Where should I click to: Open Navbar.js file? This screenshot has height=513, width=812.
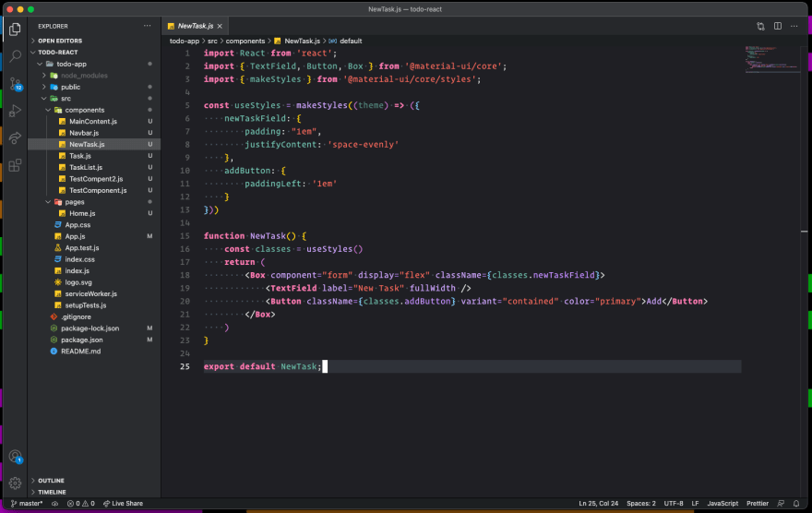click(94, 133)
